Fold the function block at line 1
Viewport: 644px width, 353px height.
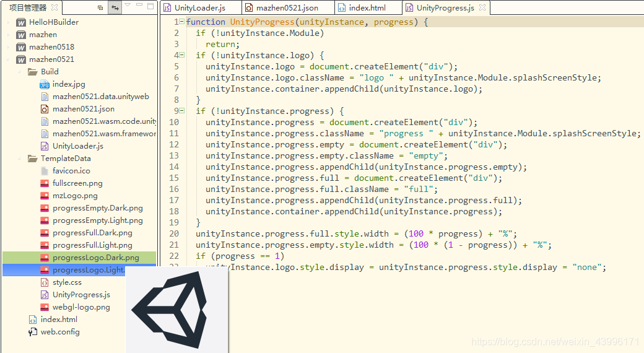(x=182, y=22)
